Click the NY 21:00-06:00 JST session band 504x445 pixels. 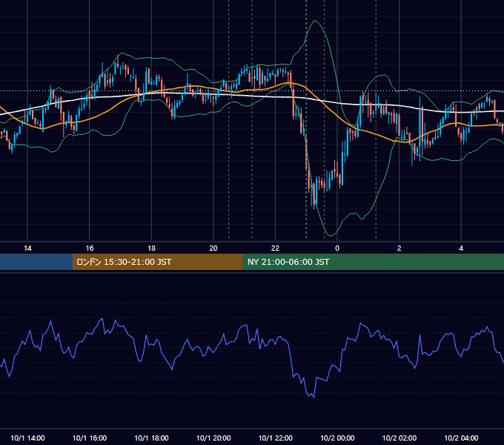pyautogui.click(x=373, y=262)
